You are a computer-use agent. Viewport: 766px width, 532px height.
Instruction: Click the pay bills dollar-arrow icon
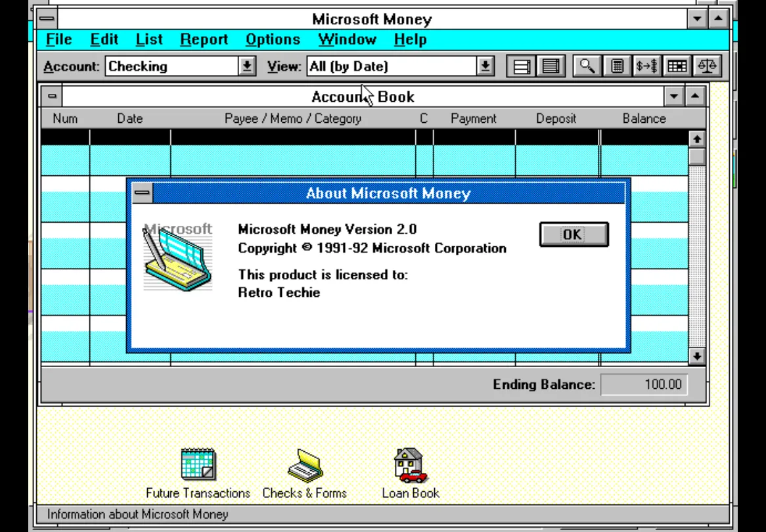pyautogui.click(x=647, y=66)
